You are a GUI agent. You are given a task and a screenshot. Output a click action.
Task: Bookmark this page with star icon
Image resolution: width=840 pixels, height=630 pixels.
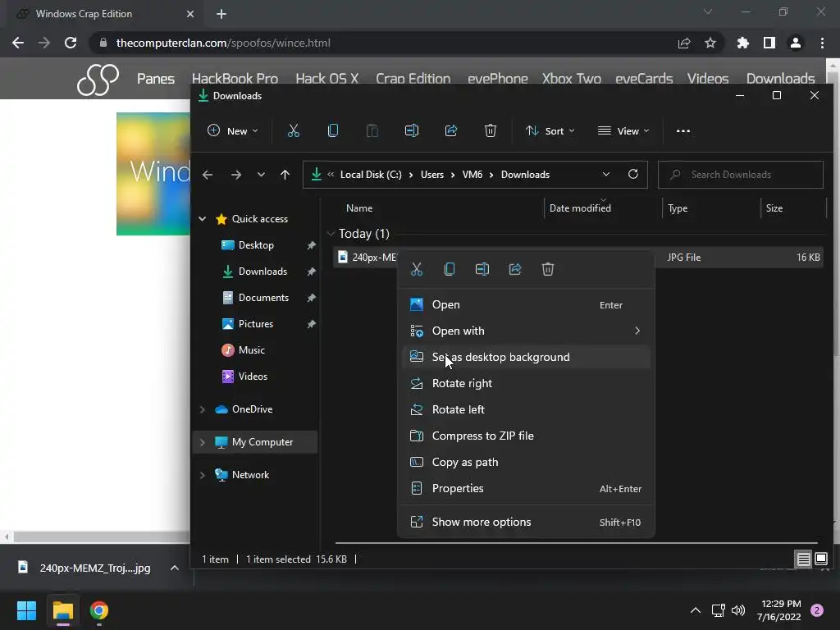pyautogui.click(x=710, y=43)
